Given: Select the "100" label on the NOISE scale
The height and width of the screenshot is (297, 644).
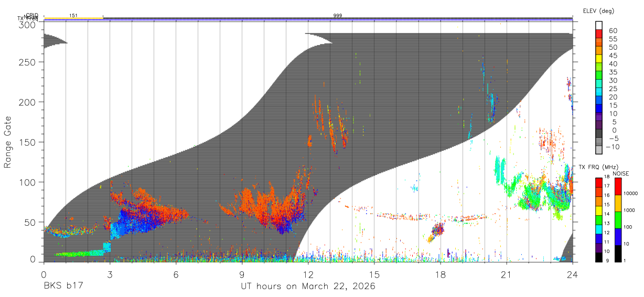Looking at the screenshot, I should point(628,227).
